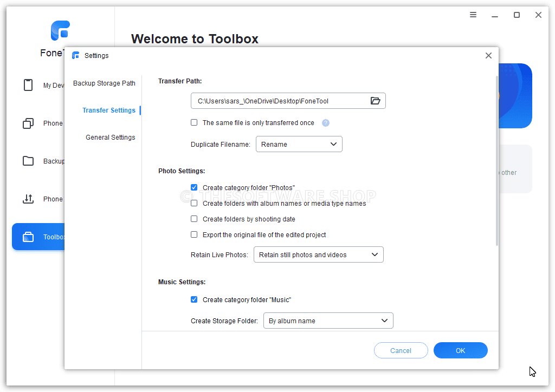555x392 pixels.
Task: Click the "Create Storage Folder:" label
Action: (x=224, y=321)
